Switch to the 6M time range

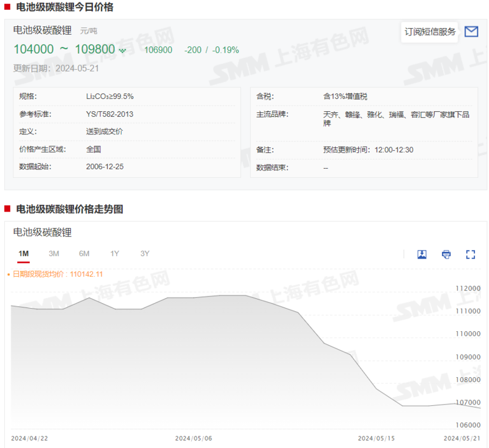[x=84, y=254]
